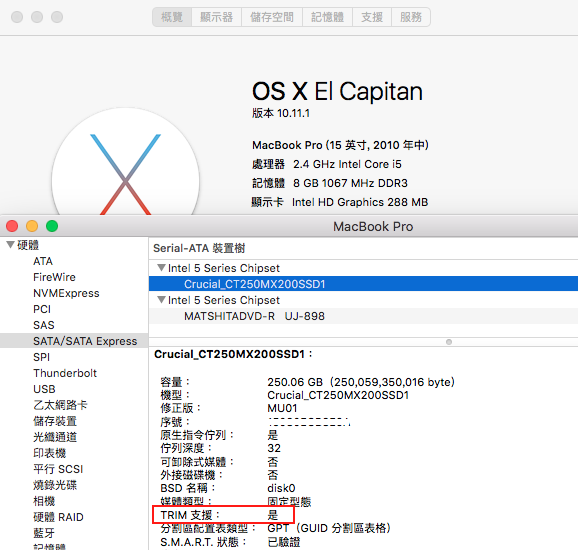Select SAS in the sidebar

tap(43, 325)
